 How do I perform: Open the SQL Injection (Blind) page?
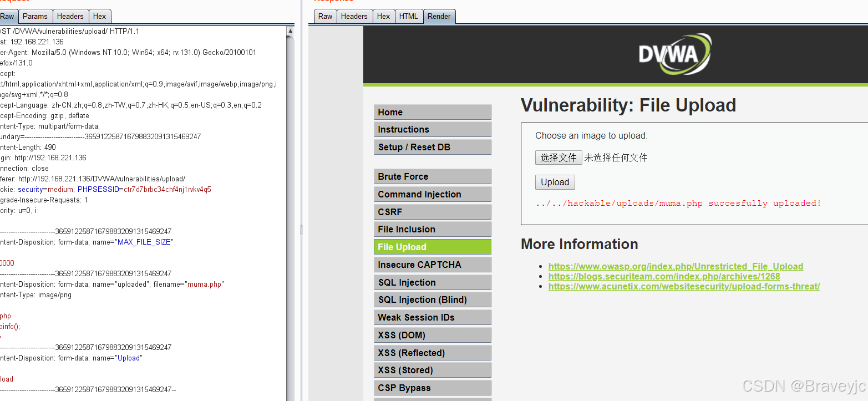pos(433,300)
